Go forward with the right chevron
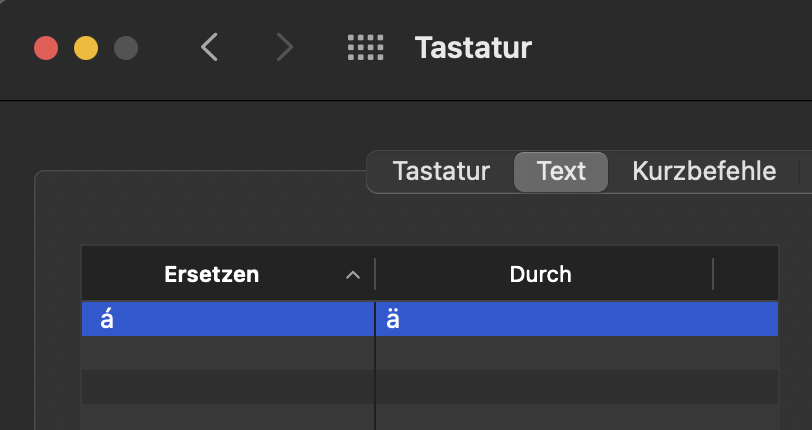This screenshot has width=812, height=430. click(285, 47)
